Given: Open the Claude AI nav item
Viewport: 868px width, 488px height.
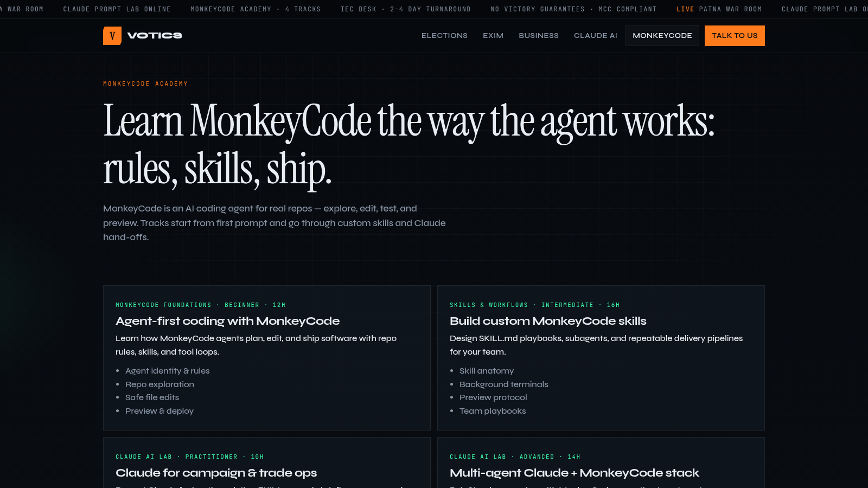Looking at the screenshot, I should click(596, 36).
